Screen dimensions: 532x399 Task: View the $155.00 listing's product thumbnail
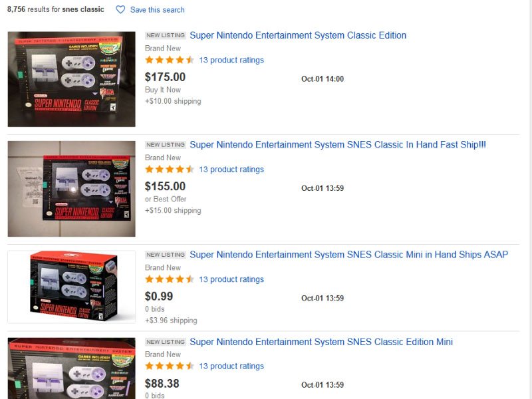[72, 189]
